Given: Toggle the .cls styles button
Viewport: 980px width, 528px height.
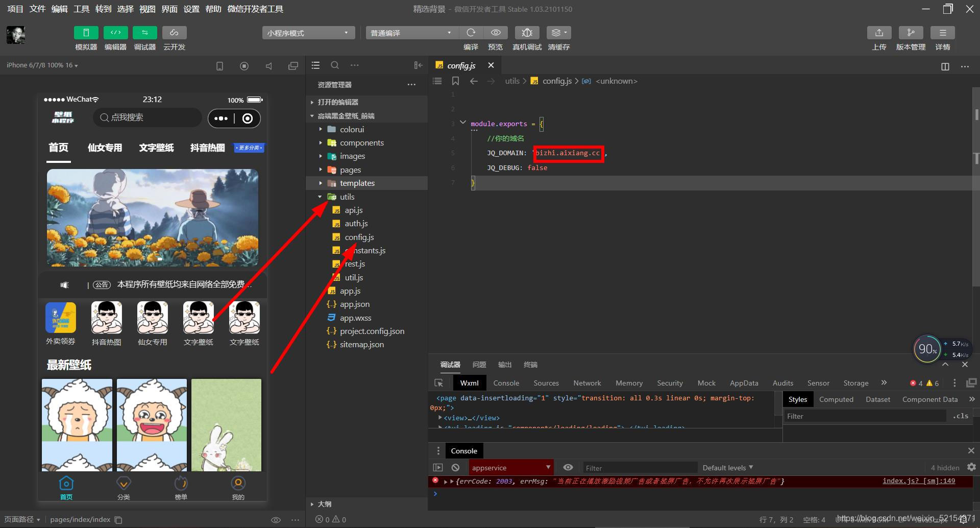Looking at the screenshot, I should click(x=961, y=416).
